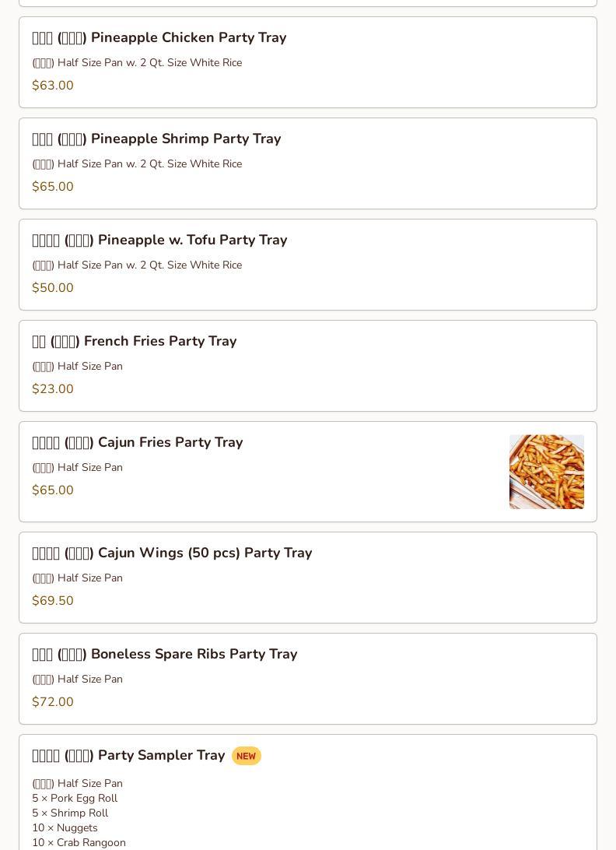Click the Pineapple Chicken white rice description
616x850 pixels.
point(137,63)
